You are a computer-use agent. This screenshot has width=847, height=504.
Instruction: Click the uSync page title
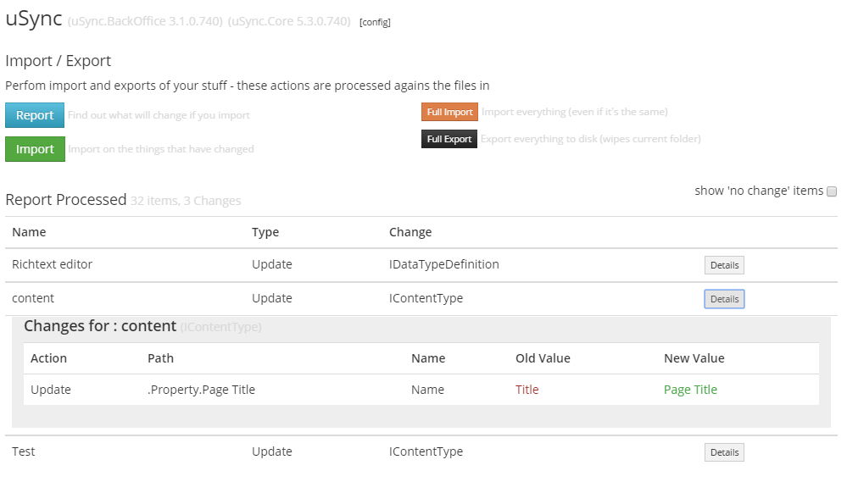pyautogui.click(x=34, y=19)
